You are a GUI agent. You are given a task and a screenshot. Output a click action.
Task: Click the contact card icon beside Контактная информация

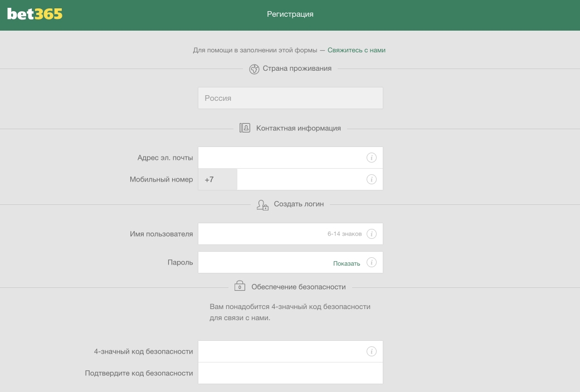click(x=245, y=128)
